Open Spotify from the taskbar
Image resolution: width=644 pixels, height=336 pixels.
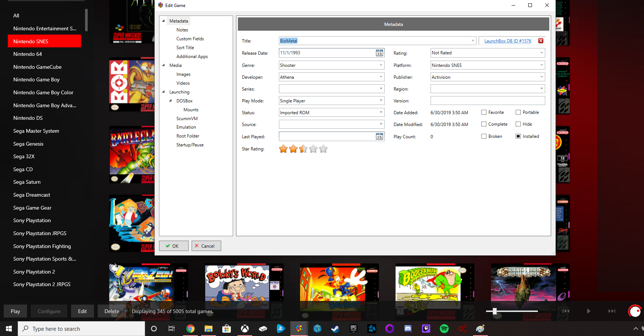444,329
